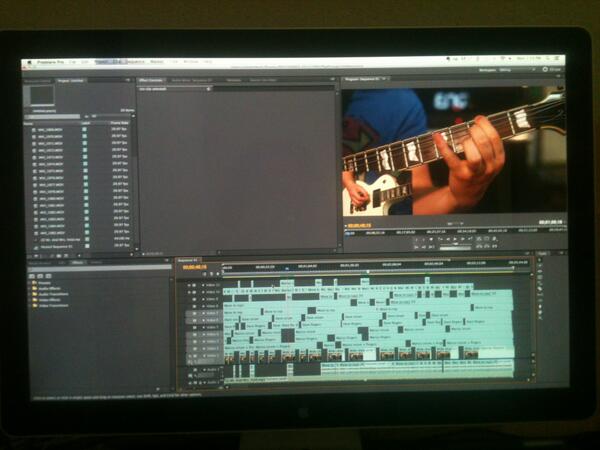Select the Zoom tool in Tools panel
The width and height of the screenshot is (600, 450).
540,318
